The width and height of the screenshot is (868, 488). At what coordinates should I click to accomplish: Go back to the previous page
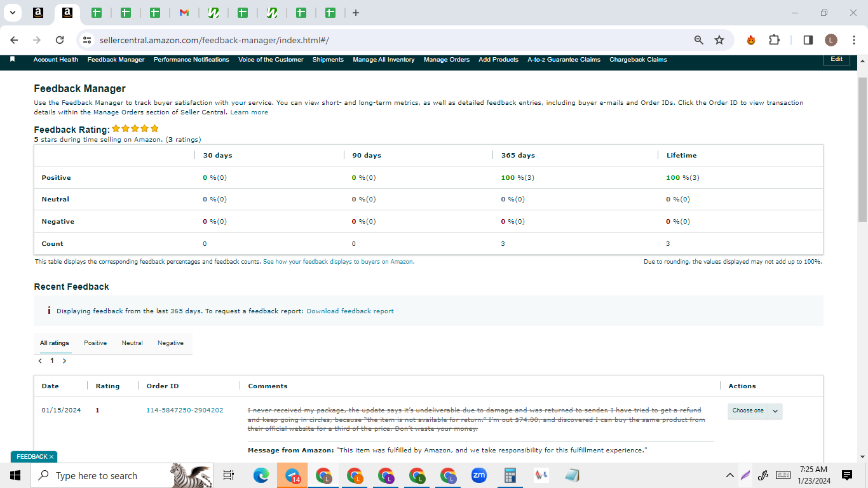point(15,40)
